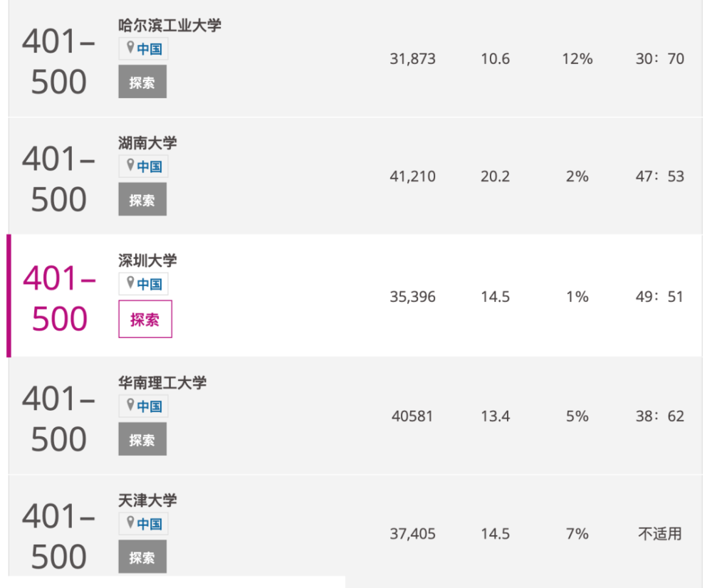The width and height of the screenshot is (712, 588).
Task: Open the 湖南大学 university name link
Action: click(x=147, y=143)
